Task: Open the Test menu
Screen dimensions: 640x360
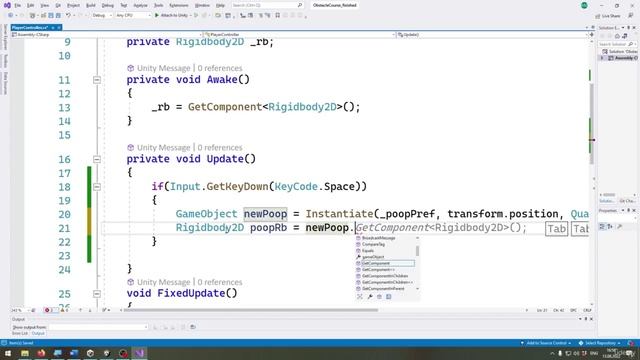Action: pos(124,5)
